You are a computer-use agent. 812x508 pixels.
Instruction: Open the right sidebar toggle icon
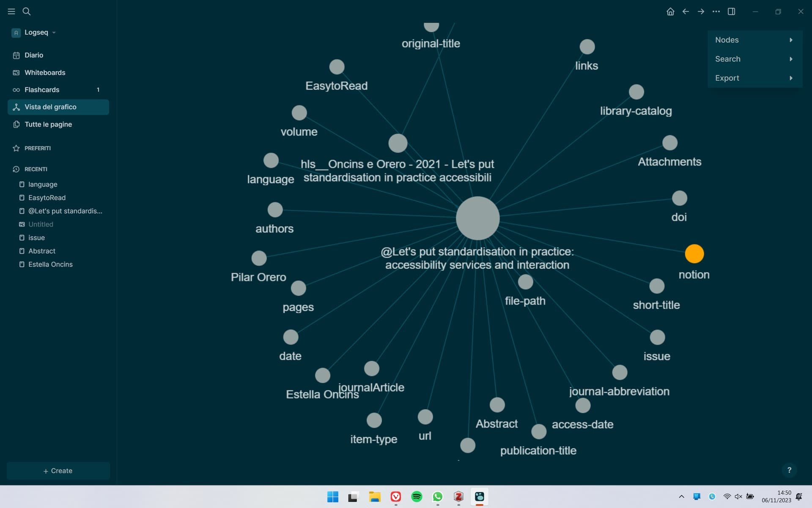[732, 11]
